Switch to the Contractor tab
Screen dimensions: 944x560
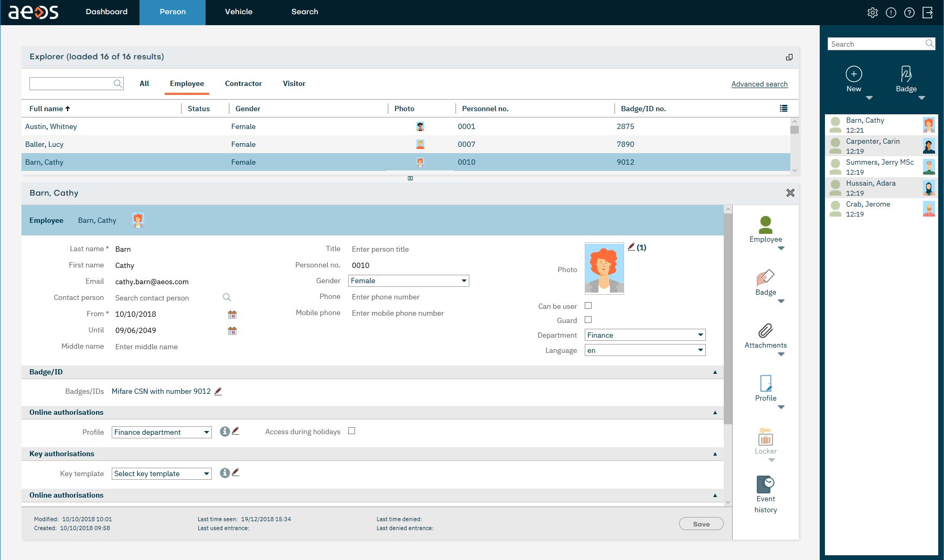[x=243, y=84]
